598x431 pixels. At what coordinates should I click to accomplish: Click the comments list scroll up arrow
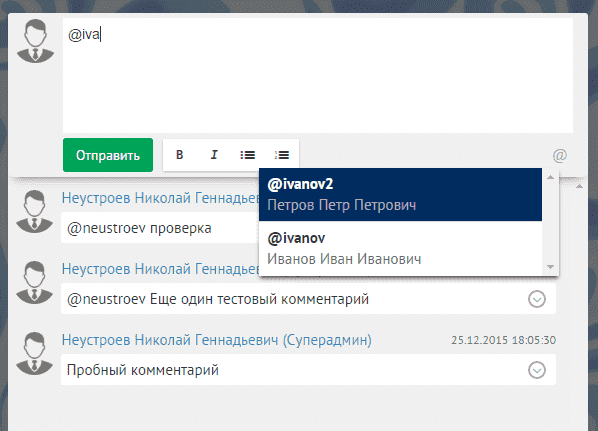(x=579, y=186)
